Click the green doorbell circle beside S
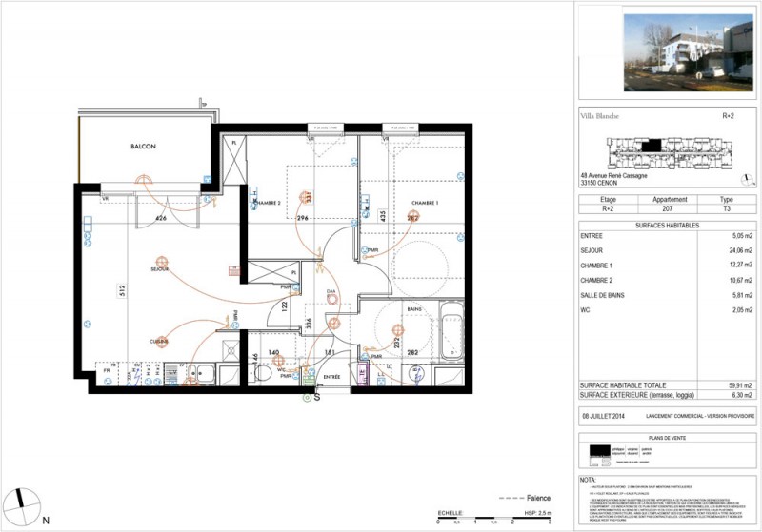 [x=307, y=398]
